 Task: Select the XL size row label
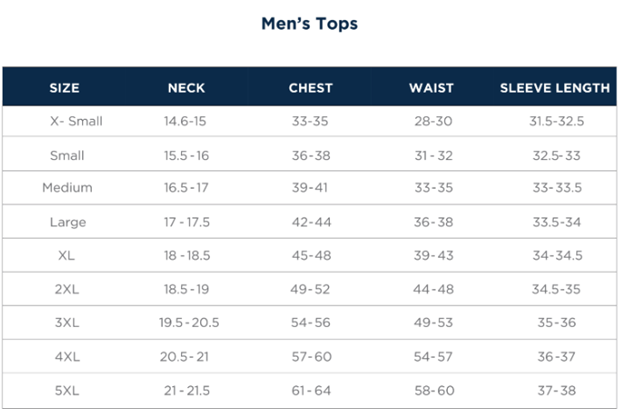pos(67,255)
